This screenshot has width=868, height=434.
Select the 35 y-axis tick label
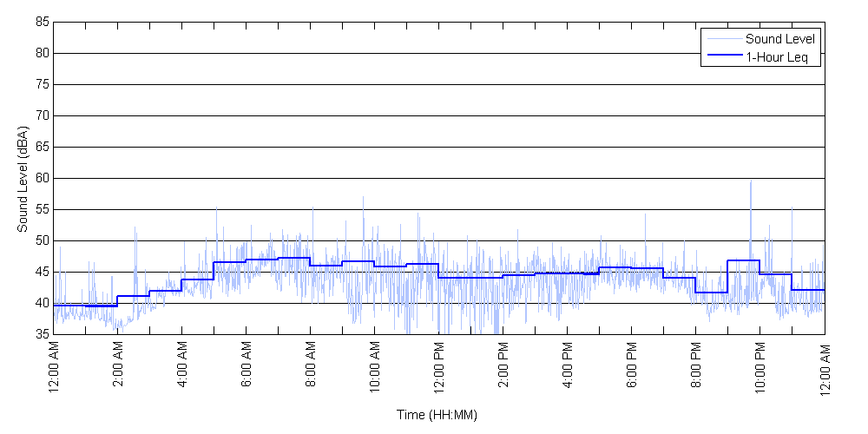(42, 334)
